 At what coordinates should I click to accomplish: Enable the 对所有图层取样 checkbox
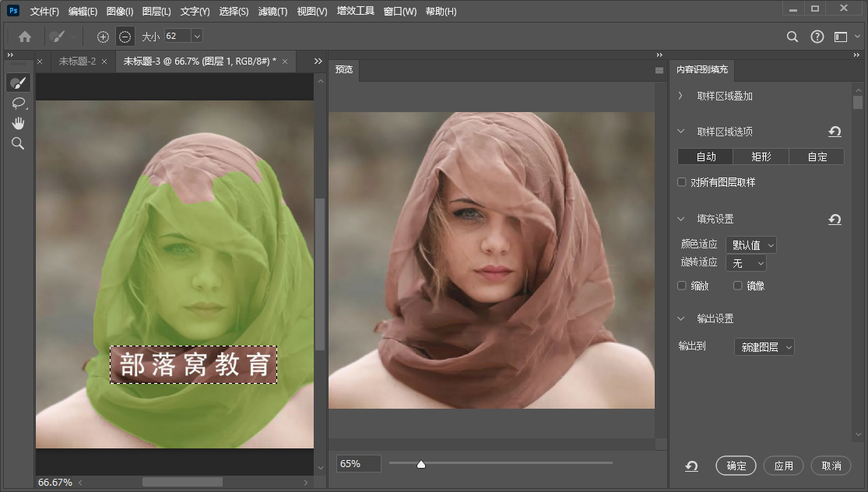[682, 182]
